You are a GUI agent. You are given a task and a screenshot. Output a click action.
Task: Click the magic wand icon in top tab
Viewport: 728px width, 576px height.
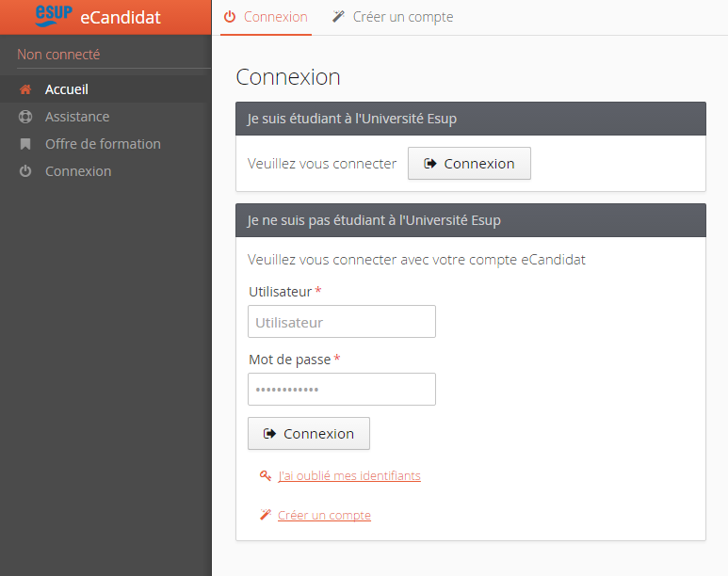tap(338, 17)
